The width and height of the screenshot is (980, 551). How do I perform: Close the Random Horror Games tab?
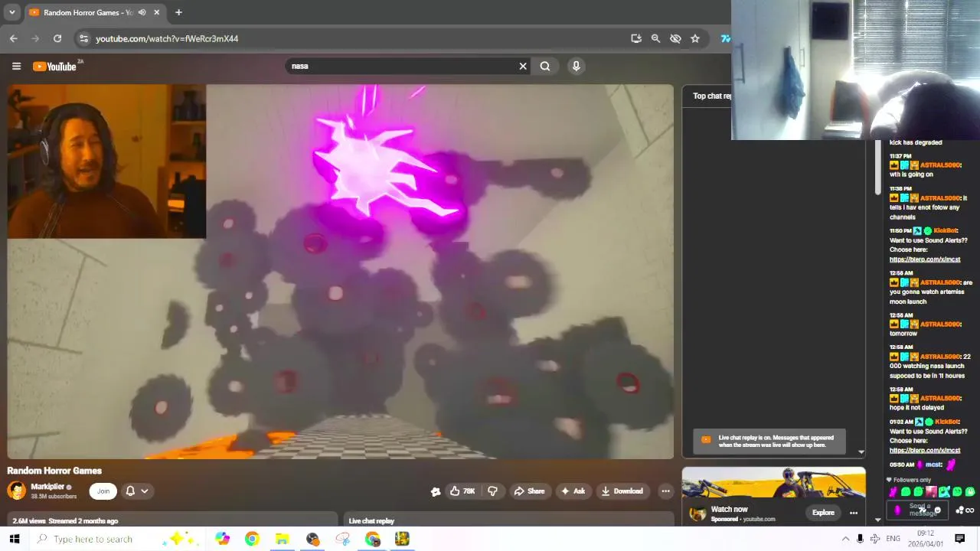tap(157, 12)
